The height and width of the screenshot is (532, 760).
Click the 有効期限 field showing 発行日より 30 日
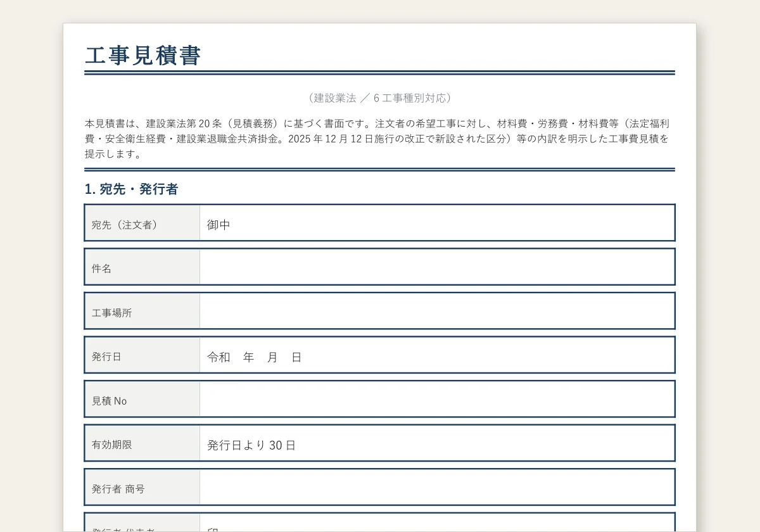437,443
